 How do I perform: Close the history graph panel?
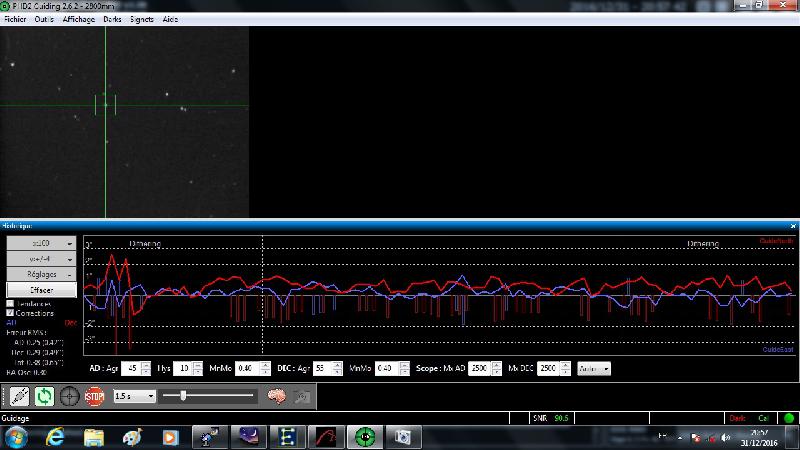point(793,226)
